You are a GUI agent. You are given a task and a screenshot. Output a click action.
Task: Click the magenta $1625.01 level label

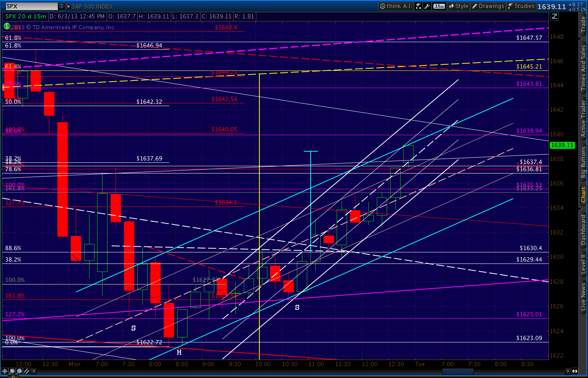(x=529, y=314)
